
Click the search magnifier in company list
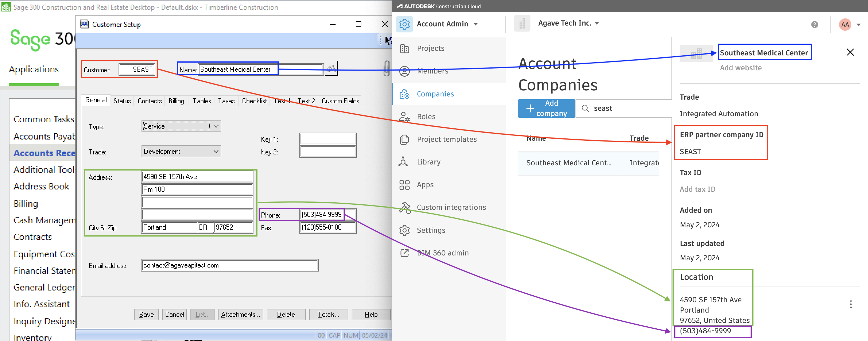[585, 108]
